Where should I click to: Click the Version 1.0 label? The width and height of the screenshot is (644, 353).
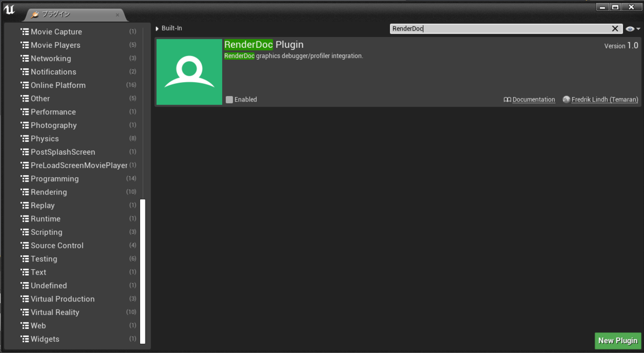point(621,46)
